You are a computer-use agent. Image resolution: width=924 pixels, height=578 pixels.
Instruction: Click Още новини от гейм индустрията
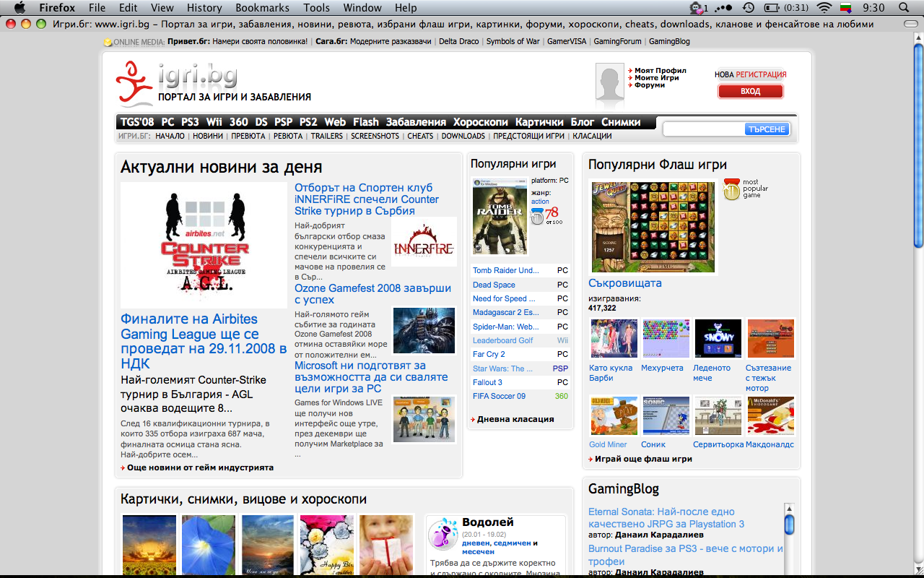(x=200, y=467)
